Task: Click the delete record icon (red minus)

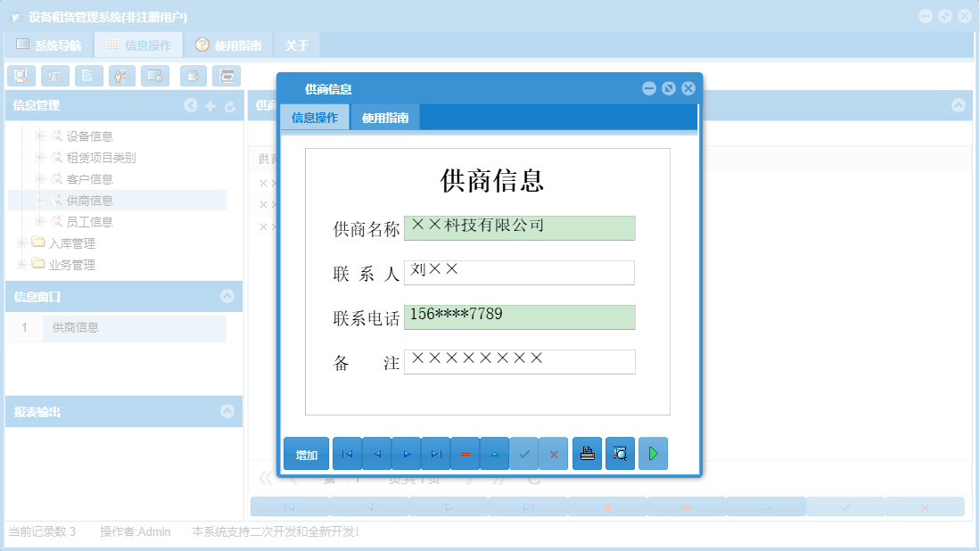Action: (465, 453)
